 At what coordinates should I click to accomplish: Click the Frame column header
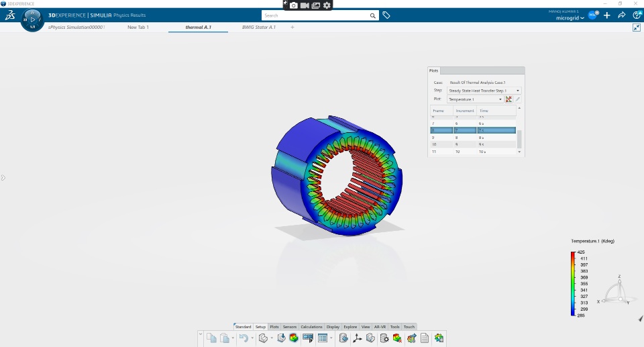coord(441,111)
